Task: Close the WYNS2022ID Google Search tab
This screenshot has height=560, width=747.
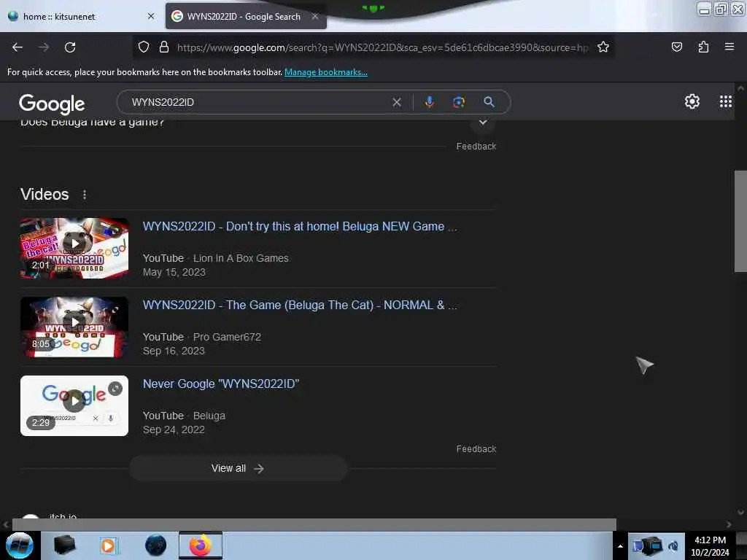Action: [x=315, y=16]
